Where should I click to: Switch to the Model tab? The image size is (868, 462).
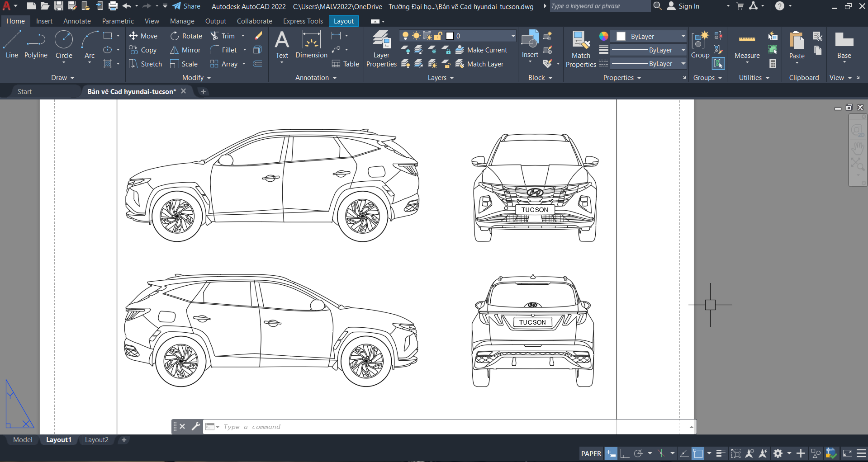click(x=23, y=440)
